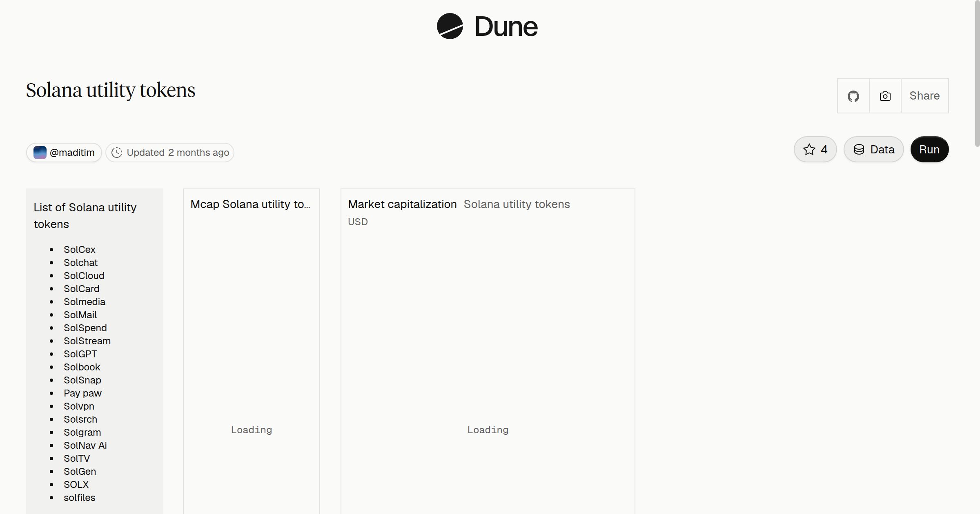Image resolution: width=980 pixels, height=514 pixels.
Task: Select SolCex in the token list
Action: coord(80,250)
